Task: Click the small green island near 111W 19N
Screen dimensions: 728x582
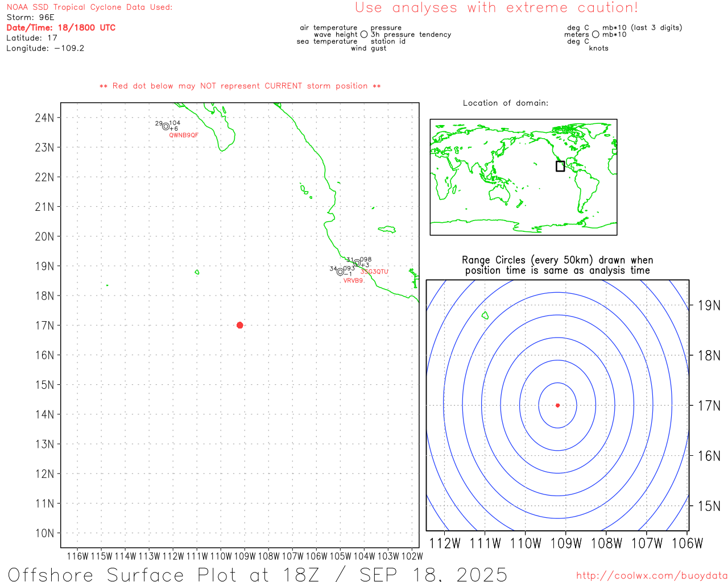Action: click(x=197, y=272)
